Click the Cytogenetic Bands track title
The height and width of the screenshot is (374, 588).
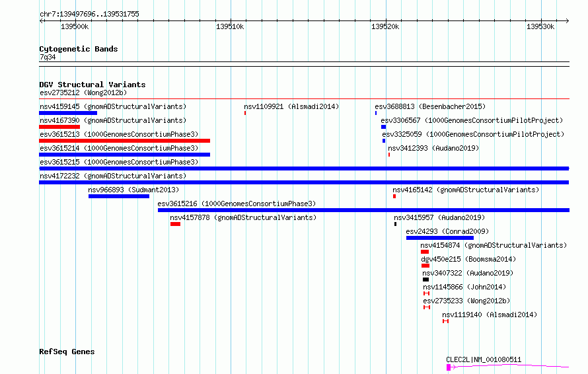tap(79, 49)
